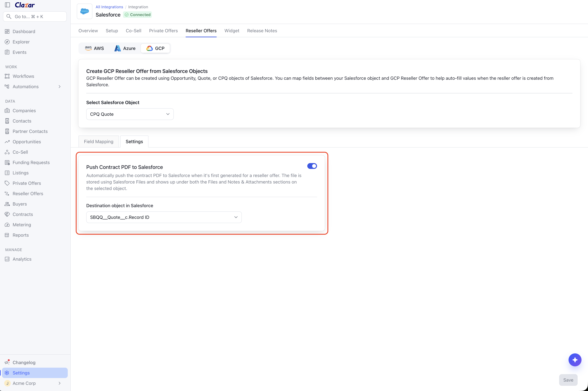Screen dimensions: 588x391
Task: Click the Analytics chart icon
Action: pyautogui.click(x=7, y=259)
